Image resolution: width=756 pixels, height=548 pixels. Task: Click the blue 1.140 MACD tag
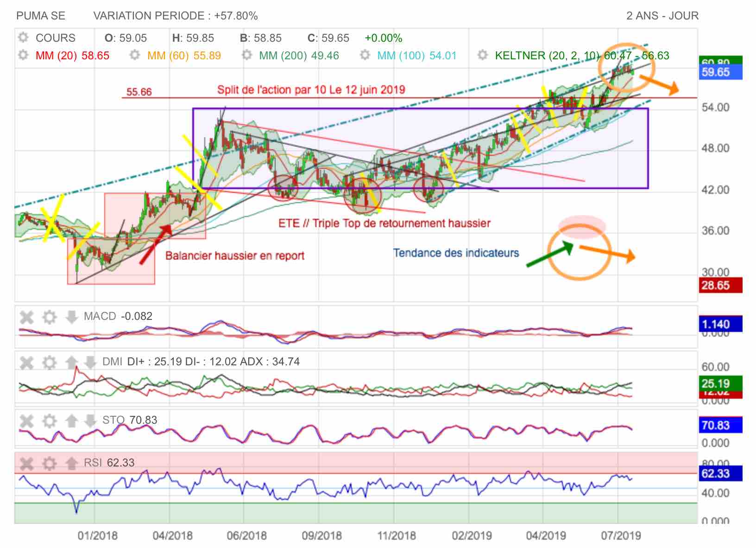720,324
